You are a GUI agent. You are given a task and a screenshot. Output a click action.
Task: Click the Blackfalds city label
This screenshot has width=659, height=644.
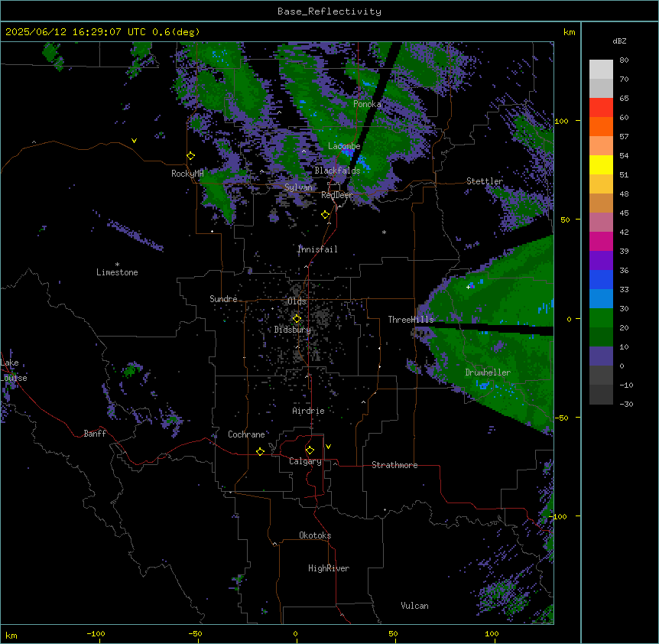point(337,171)
